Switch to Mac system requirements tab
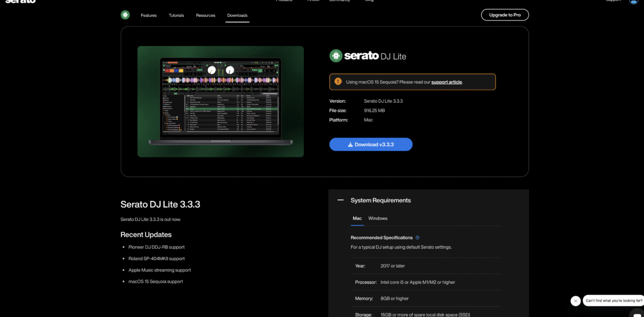This screenshot has width=644, height=317. click(357, 219)
